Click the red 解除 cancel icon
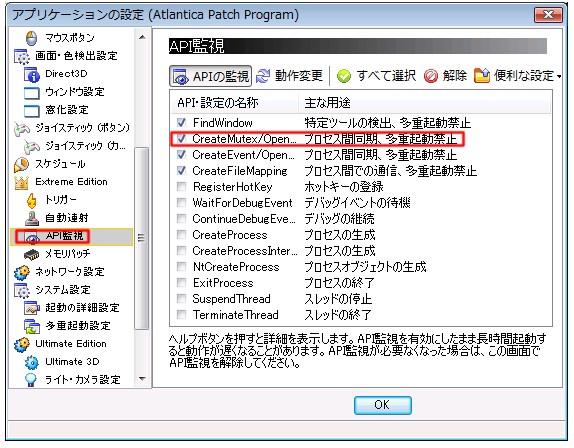574x448 pixels. click(430, 76)
